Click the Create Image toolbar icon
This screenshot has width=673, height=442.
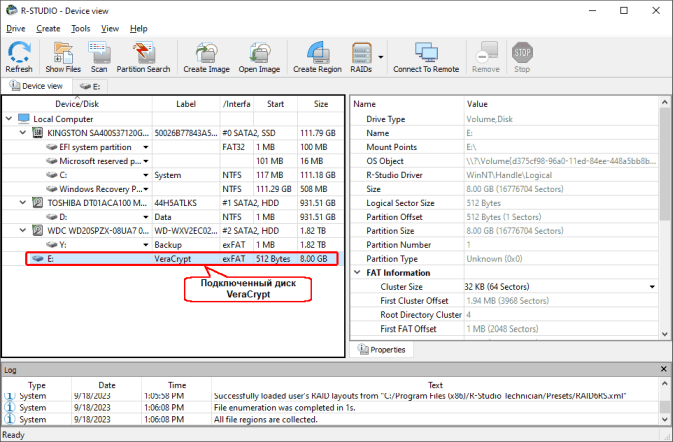[206, 57]
